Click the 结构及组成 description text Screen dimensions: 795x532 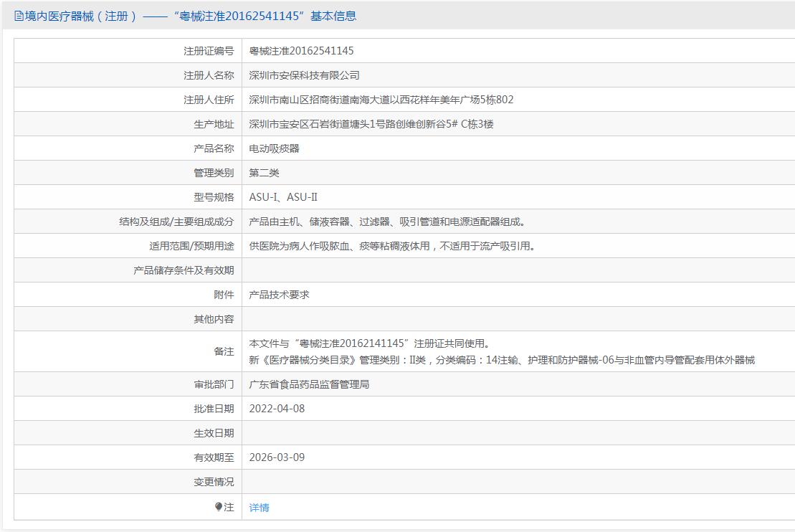tap(391, 222)
